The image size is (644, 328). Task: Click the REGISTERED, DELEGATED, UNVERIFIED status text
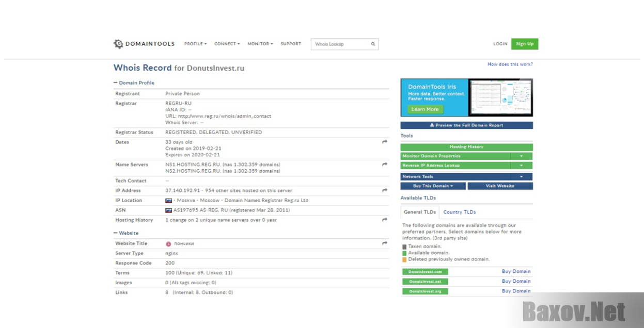point(213,132)
